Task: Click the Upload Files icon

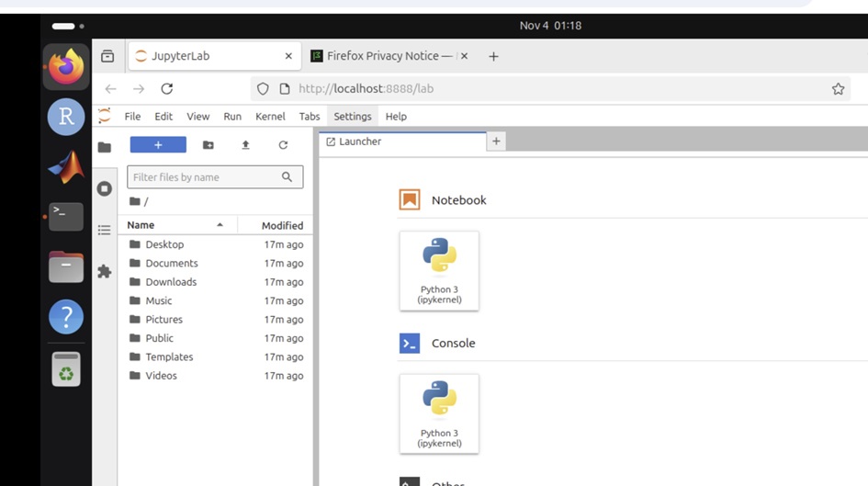Action: 245,145
